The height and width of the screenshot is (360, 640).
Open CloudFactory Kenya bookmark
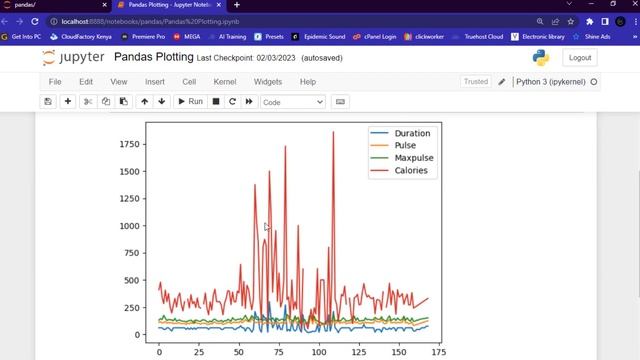(81, 37)
